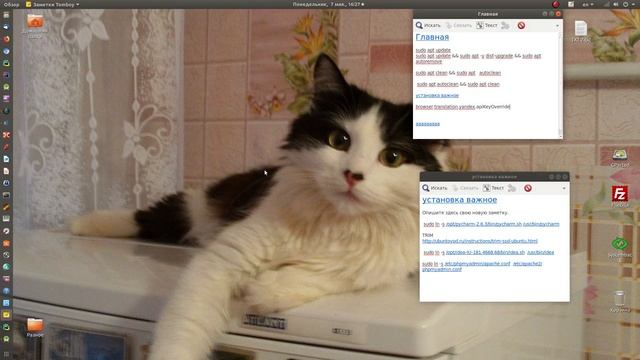Click Связать button in установка важное window
The image size is (640, 360).
tap(465, 188)
